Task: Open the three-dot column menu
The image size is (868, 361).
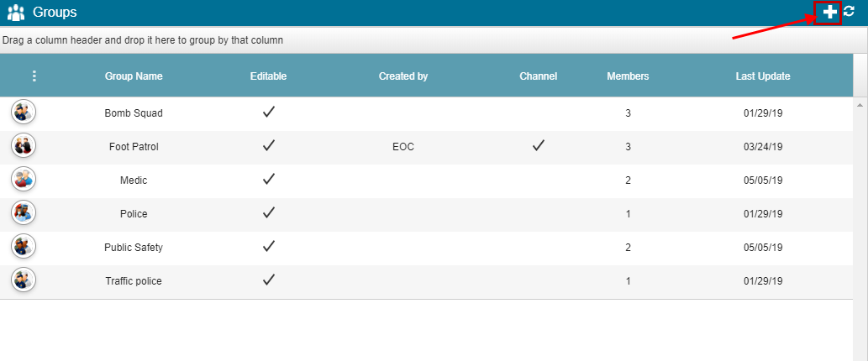Action: (34, 76)
